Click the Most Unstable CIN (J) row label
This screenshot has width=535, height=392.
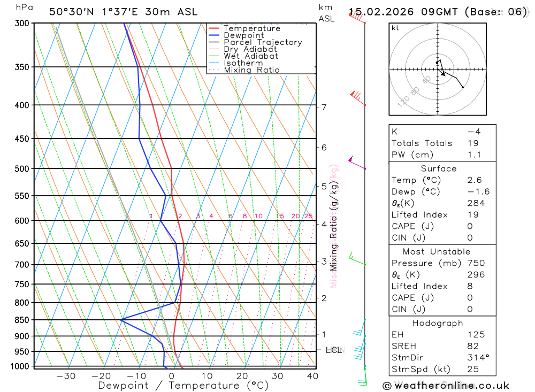tap(408, 310)
